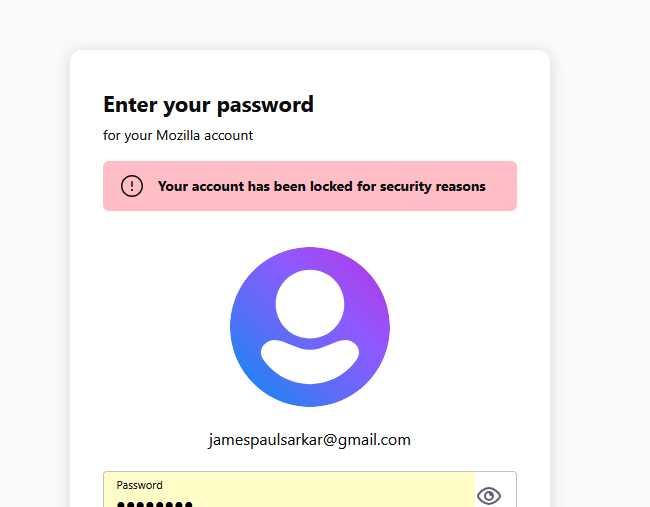Click the words 'security reasons' in the banner

pyautogui.click(x=433, y=187)
